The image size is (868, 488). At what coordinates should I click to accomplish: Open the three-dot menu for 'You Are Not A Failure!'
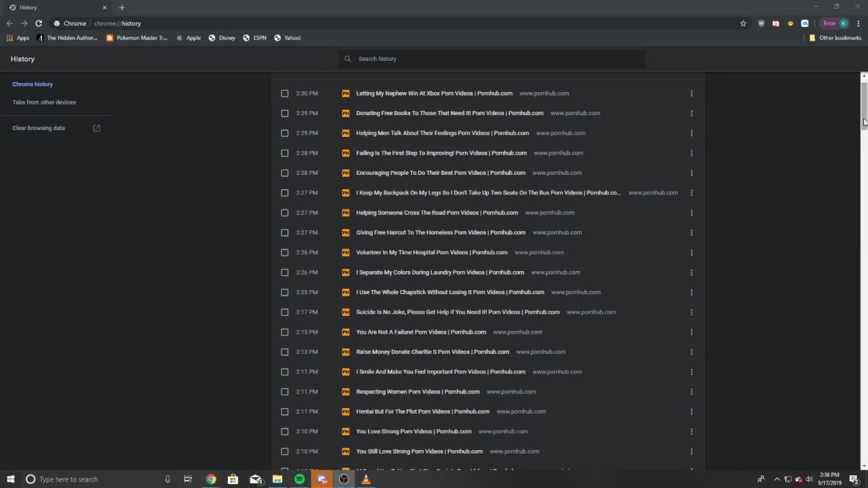coord(691,332)
